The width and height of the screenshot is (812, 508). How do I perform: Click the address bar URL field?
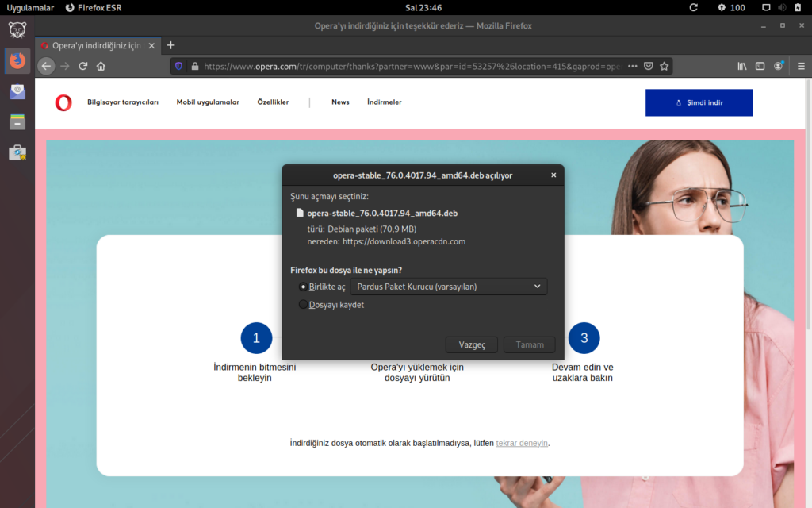(x=412, y=67)
